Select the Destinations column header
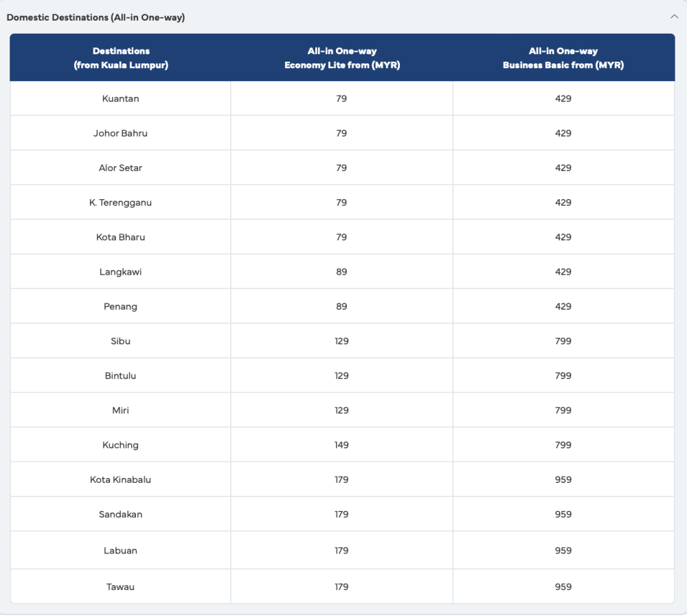Screen dimensions: 687x616 (121, 58)
